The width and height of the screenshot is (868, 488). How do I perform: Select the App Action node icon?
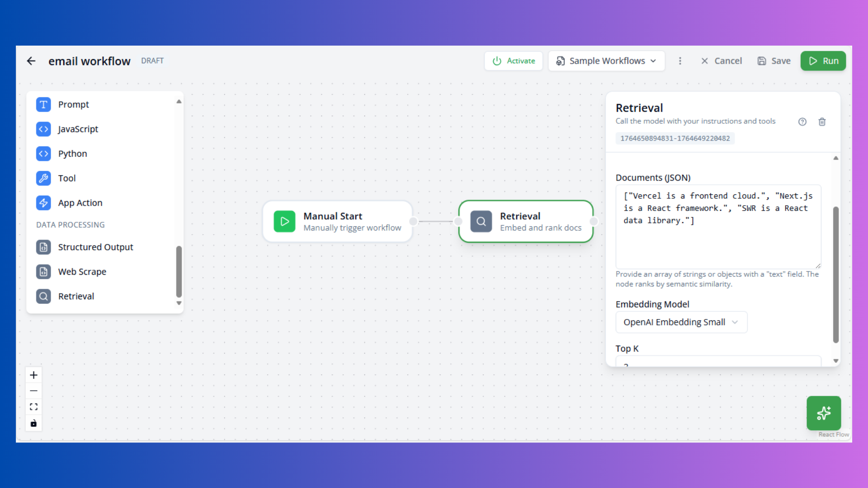click(x=43, y=203)
